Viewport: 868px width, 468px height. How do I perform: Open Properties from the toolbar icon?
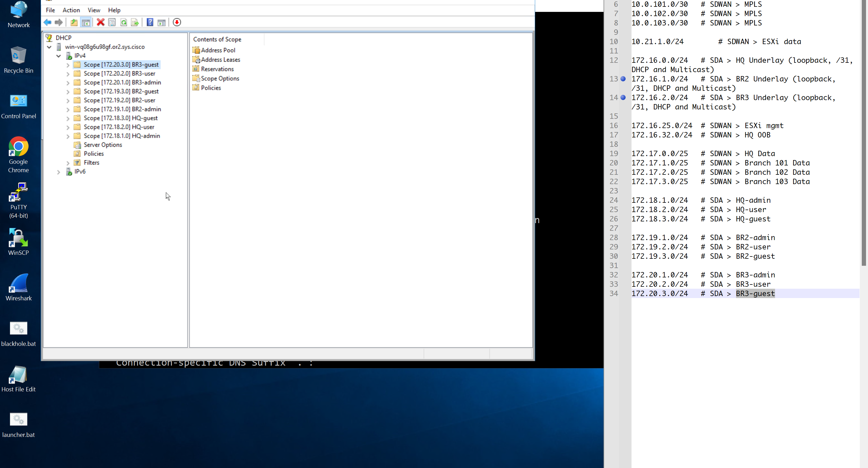point(112,22)
